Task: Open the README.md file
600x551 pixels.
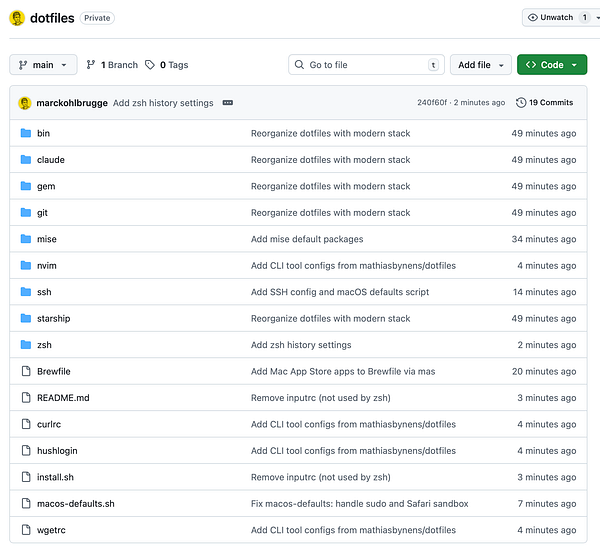Action: coord(63,398)
